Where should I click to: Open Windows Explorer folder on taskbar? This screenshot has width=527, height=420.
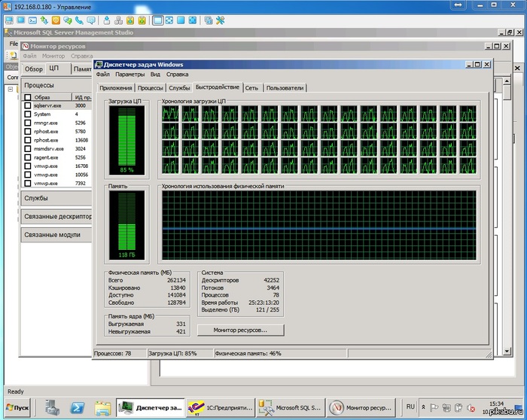click(x=102, y=407)
